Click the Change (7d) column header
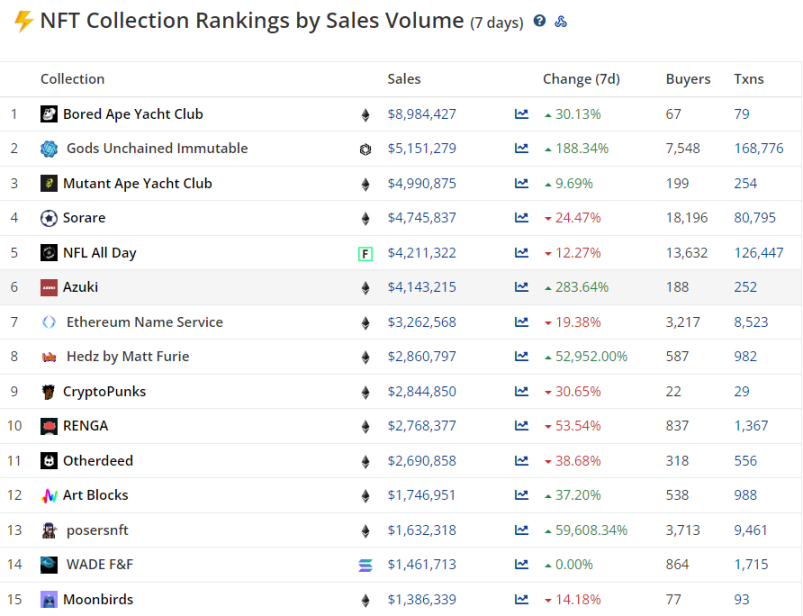The width and height of the screenshot is (803, 616). (581, 79)
